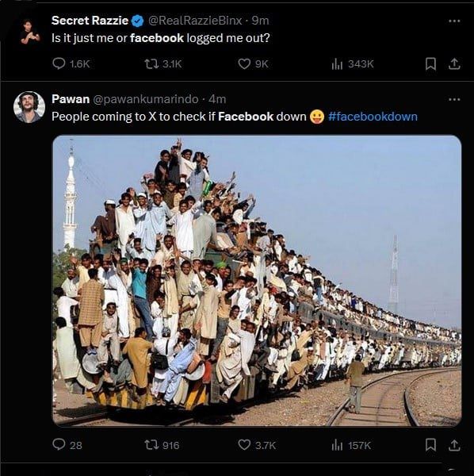
Task: Share Pawan's tweet
Action: [454, 445]
